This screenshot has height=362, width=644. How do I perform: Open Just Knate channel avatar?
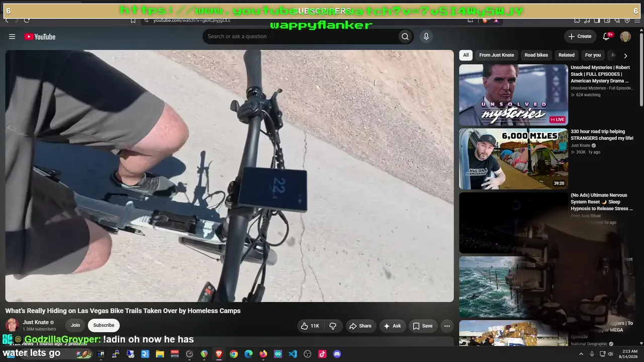12,325
